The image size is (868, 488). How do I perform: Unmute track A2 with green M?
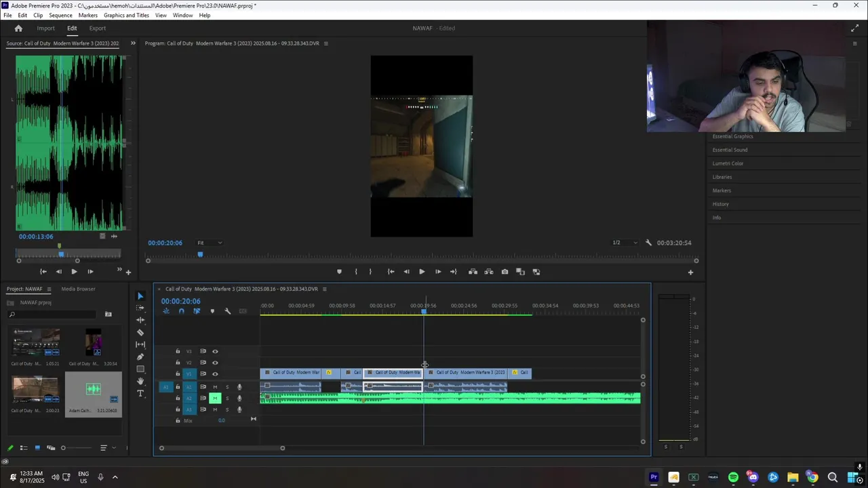(x=215, y=398)
